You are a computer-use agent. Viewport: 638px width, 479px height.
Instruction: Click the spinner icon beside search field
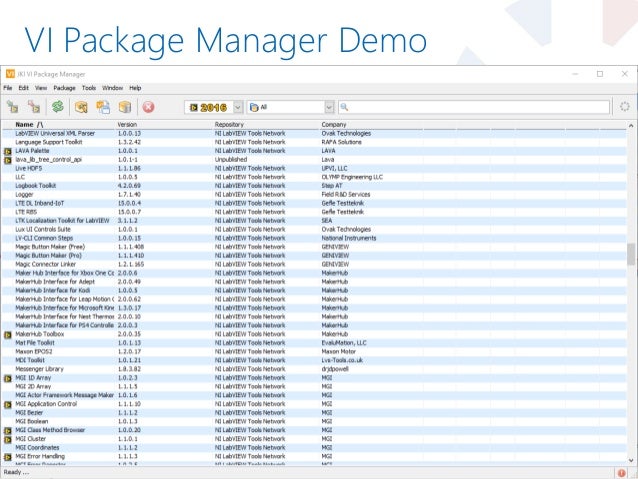coord(625,107)
